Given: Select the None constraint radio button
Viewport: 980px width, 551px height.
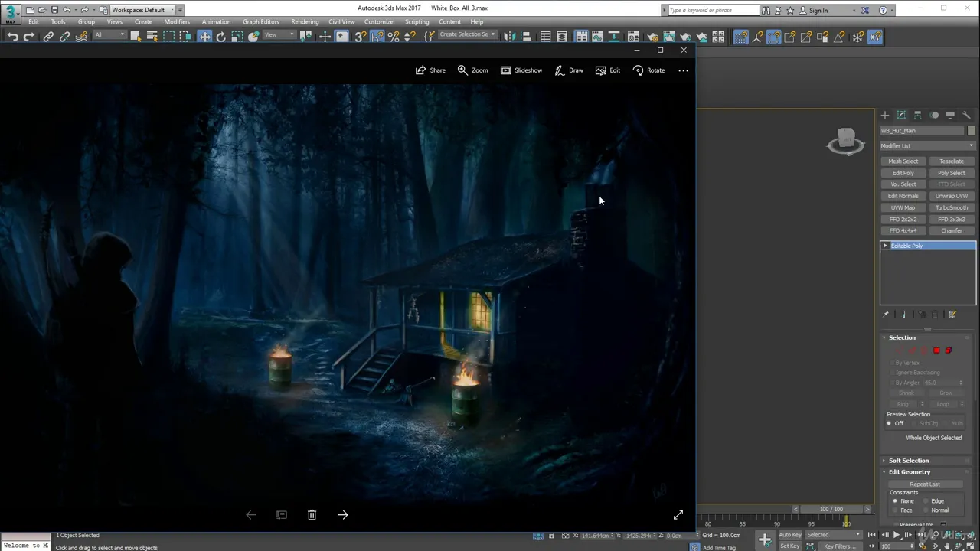Looking at the screenshot, I should point(895,501).
